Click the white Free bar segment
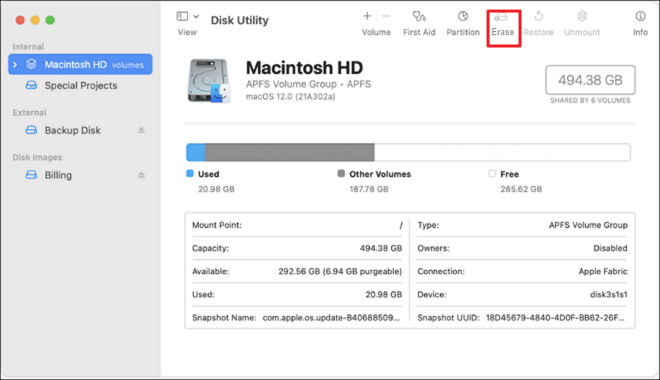Image resolution: width=660 pixels, height=380 pixels. (502, 152)
